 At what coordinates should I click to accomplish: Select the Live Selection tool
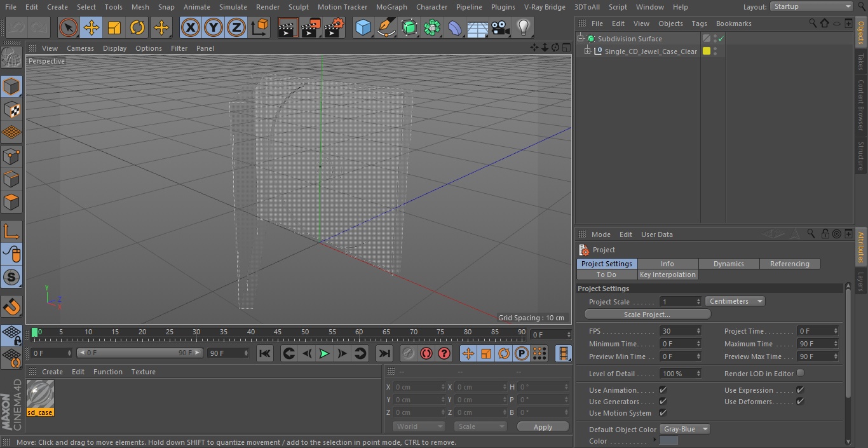coord(69,27)
